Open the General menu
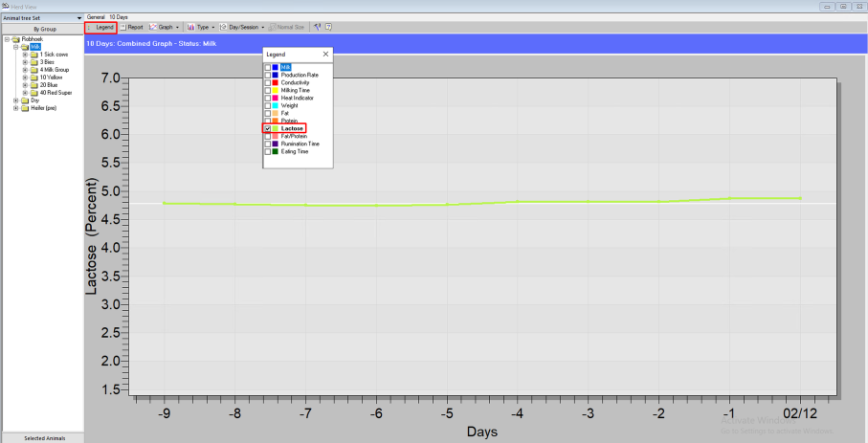Image resolution: width=868 pixels, height=443 pixels. click(x=96, y=17)
